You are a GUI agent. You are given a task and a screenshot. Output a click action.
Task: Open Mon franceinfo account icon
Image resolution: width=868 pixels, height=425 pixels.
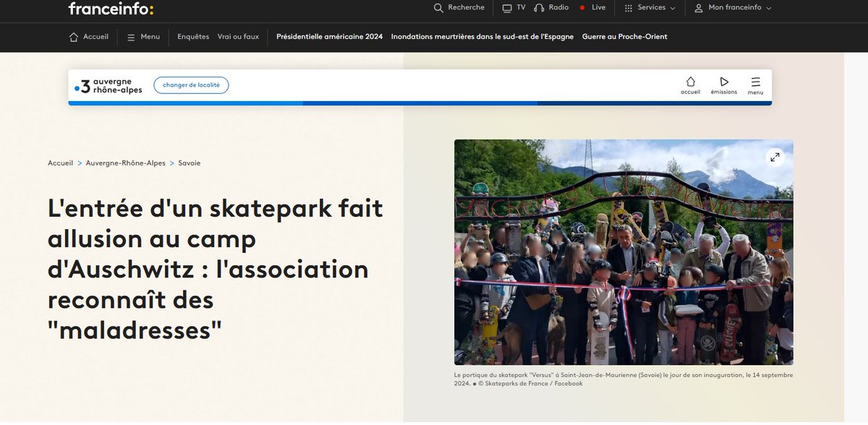coord(697,8)
